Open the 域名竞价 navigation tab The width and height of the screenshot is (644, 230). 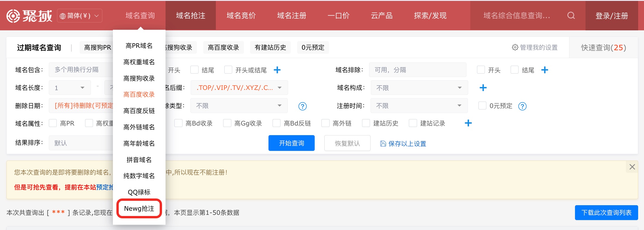[241, 15]
